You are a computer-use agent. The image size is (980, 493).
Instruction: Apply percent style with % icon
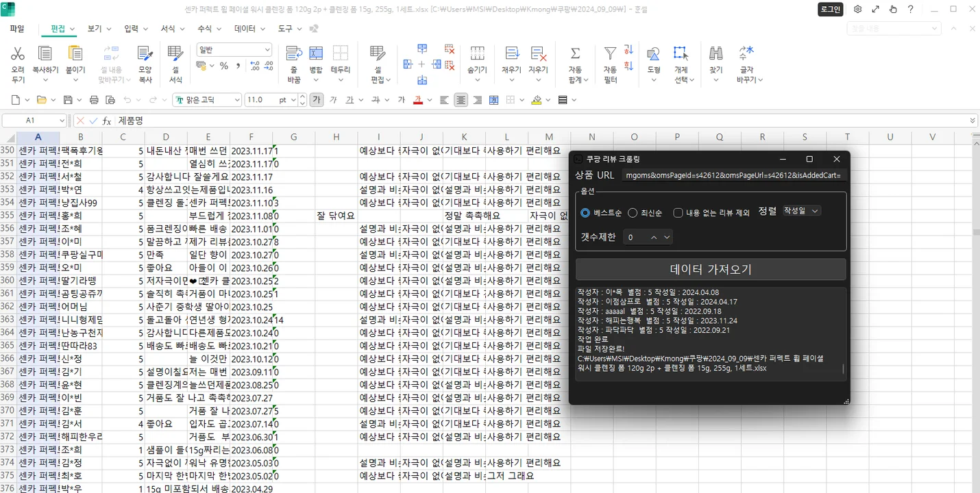click(x=223, y=66)
